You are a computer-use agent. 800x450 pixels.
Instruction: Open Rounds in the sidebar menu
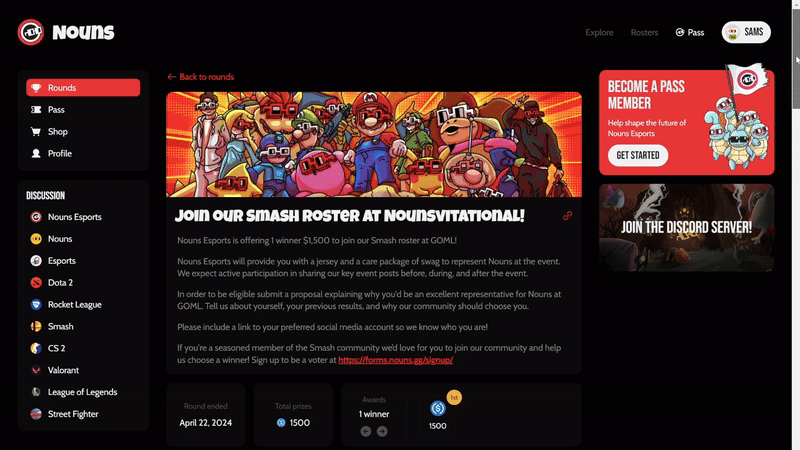[x=83, y=88]
